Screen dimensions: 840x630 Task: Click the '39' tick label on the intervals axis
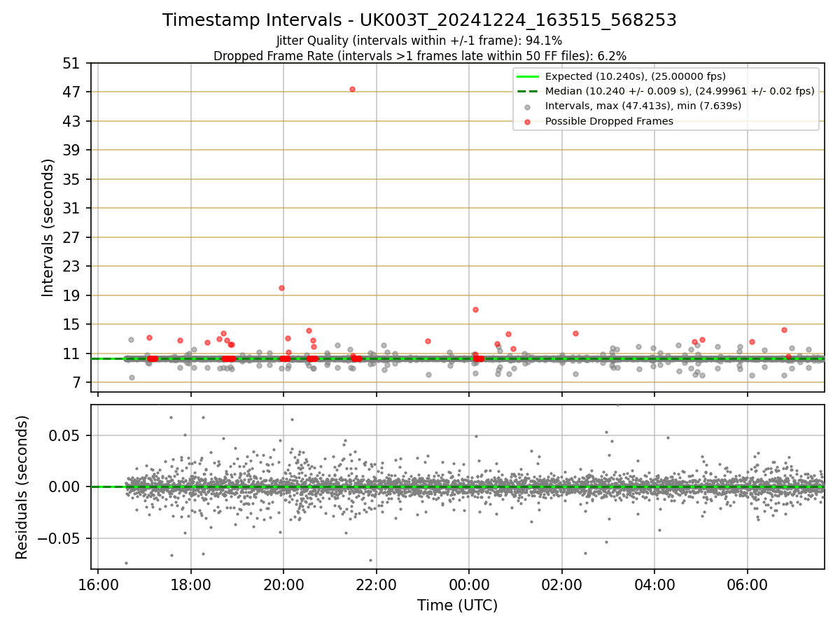[71, 150]
